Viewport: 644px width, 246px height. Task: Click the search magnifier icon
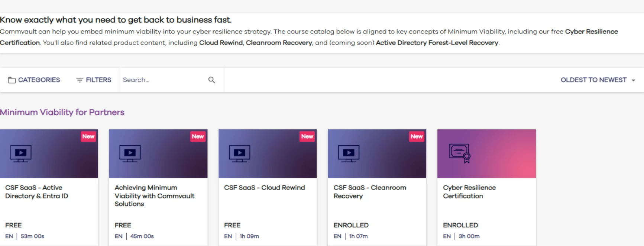pos(212,80)
